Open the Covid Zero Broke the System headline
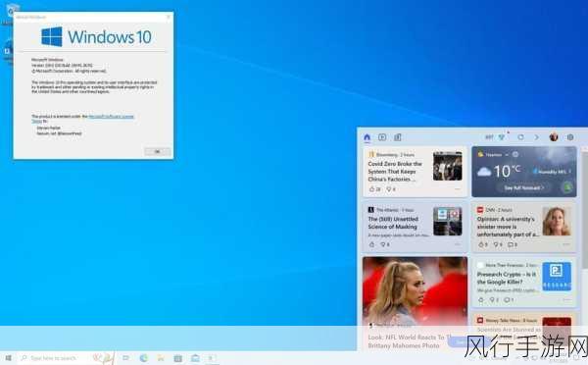The height and width of the screenshot is (365, 588). click(x=395, y=172)
